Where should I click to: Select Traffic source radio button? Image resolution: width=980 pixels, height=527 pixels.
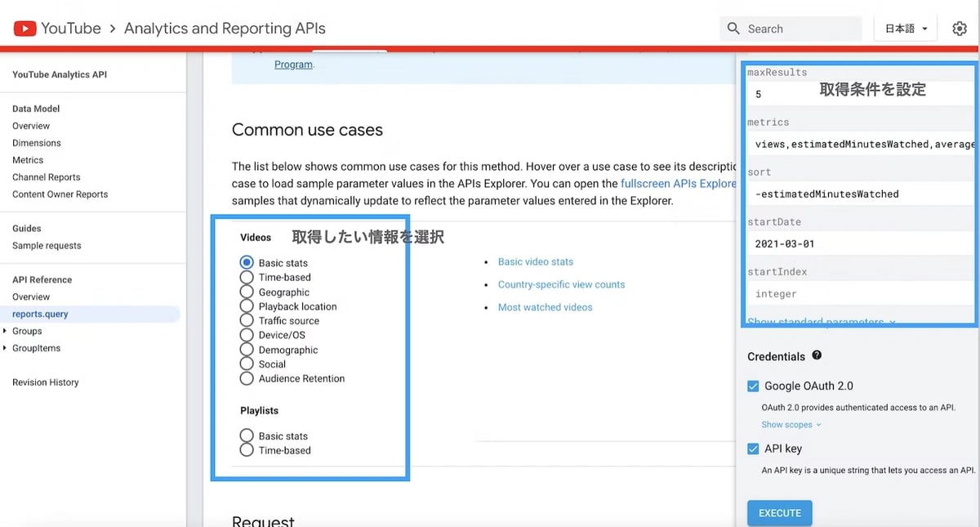tap(247, 320)
